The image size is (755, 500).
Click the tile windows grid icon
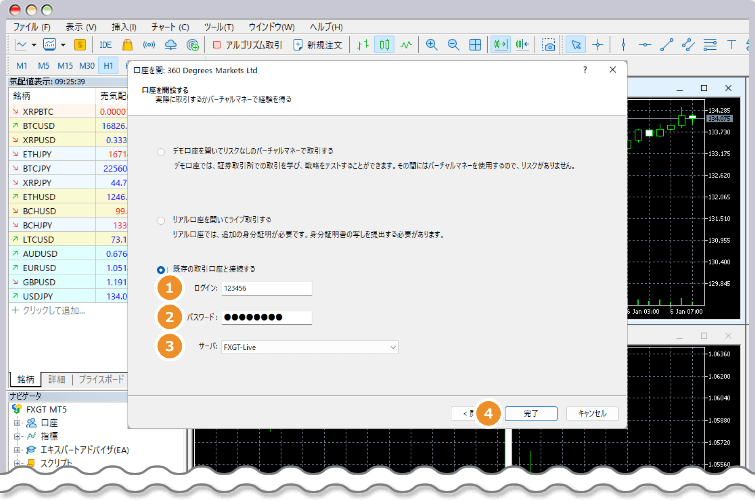click(475, 45)
